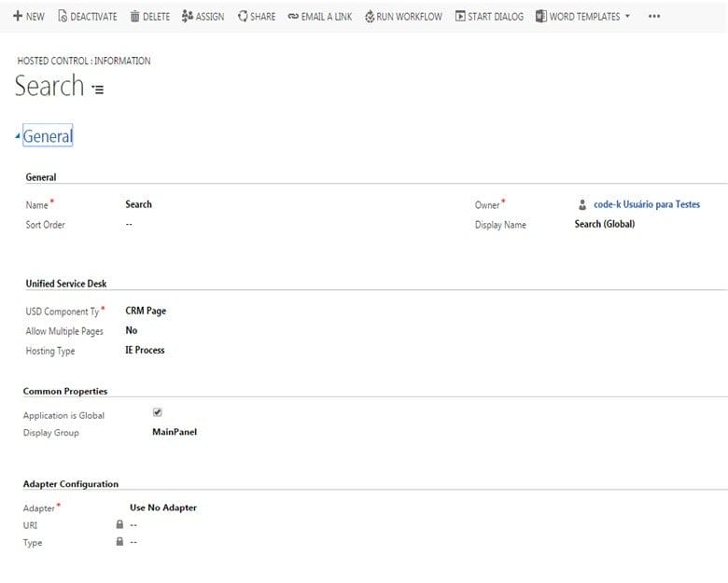
Task: Open the Word Templates dropdown arrow
Action: [627, 17]
